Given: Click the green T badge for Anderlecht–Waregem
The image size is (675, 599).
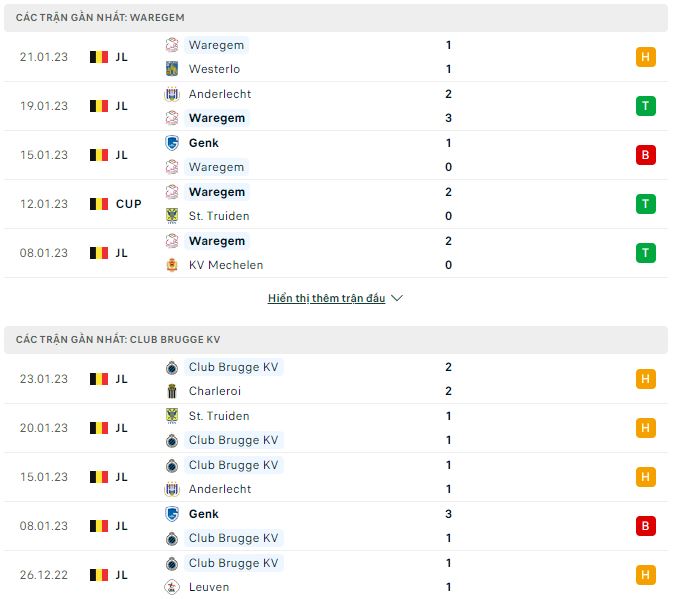Looking at the screenshot, I should (645, 106).
